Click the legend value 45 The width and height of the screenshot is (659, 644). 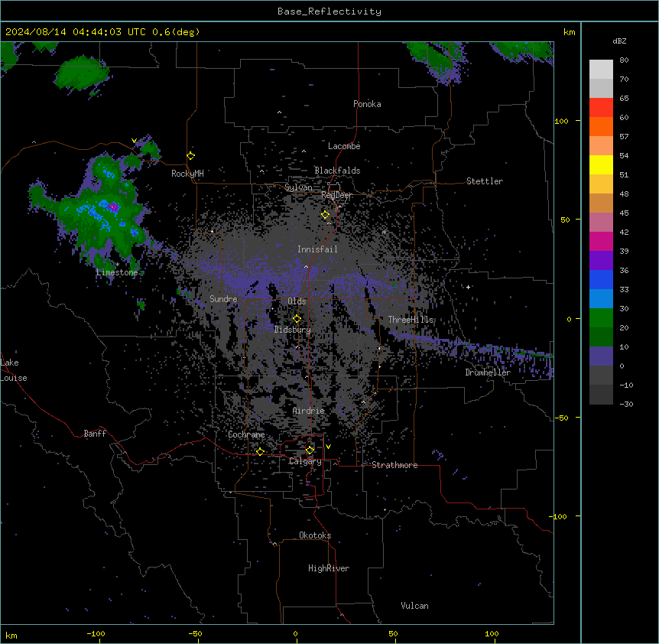coord(624,213)
